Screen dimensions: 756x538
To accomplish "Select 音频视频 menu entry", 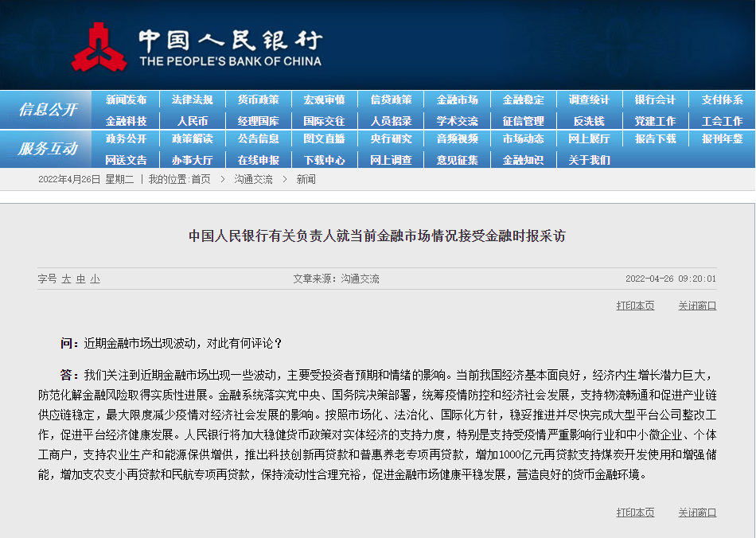I will (x=457, y=138).
